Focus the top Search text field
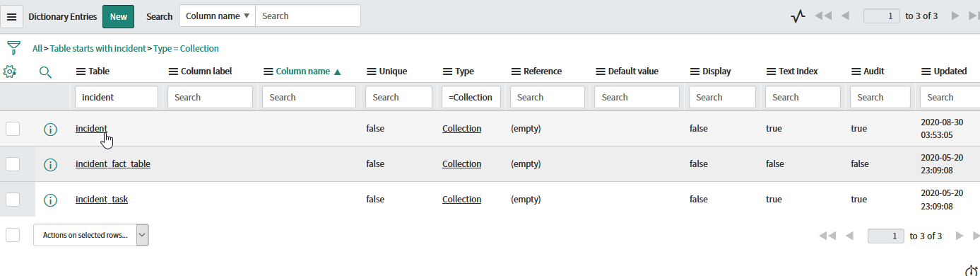Image resolution: width=980 pixels, height=276 pixels. [x=308, y=16]
